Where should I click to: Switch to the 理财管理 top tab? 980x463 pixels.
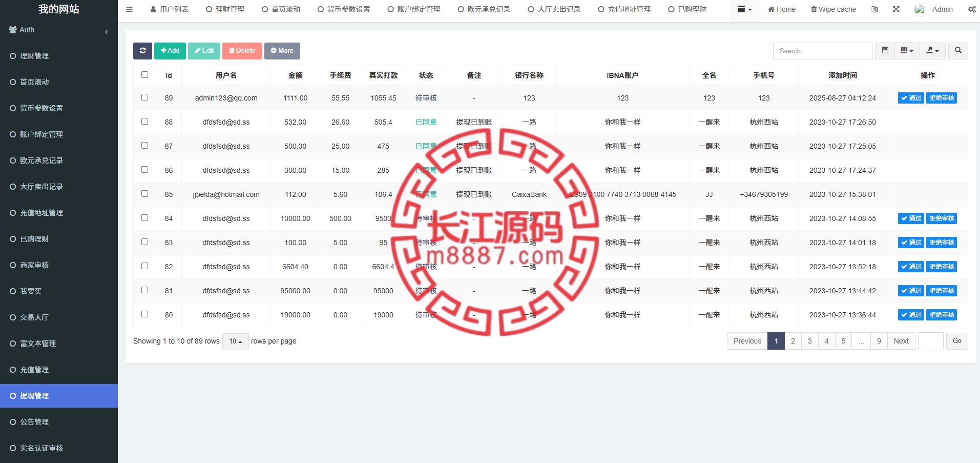tap(225, 9)
